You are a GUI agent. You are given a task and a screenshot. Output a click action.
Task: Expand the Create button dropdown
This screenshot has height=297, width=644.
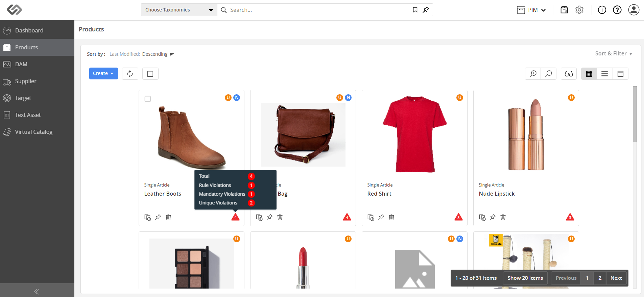103,73
